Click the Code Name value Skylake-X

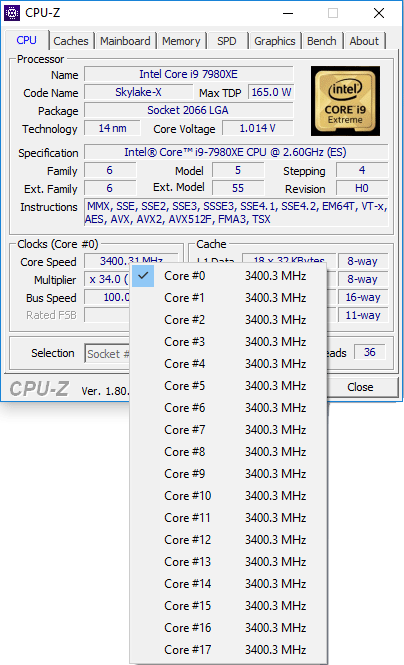coord(138,92)
